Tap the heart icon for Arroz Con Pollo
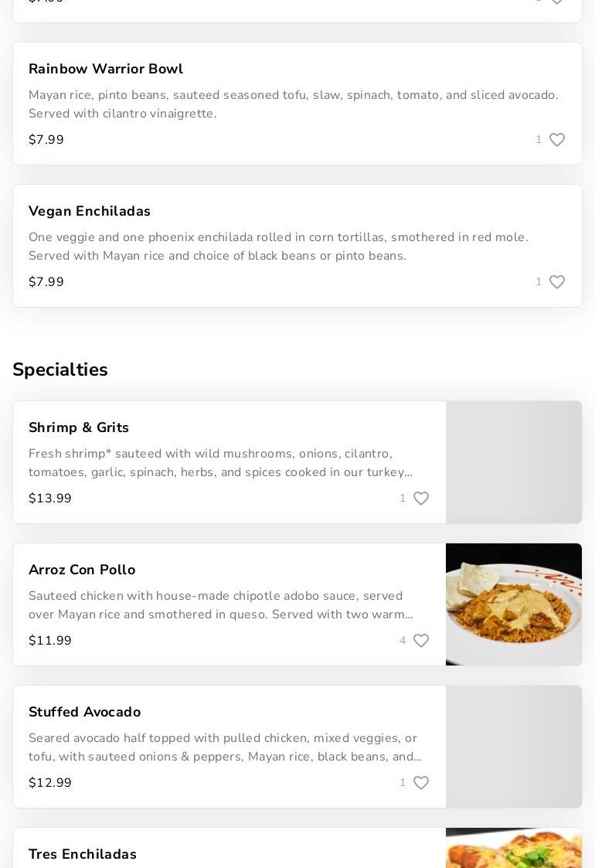The width and height of the screenshot is (595, 868). pos(420,641)
